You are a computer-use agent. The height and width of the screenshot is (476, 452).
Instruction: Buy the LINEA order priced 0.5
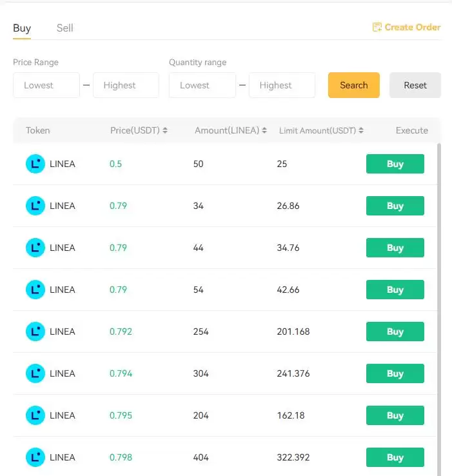395,164
